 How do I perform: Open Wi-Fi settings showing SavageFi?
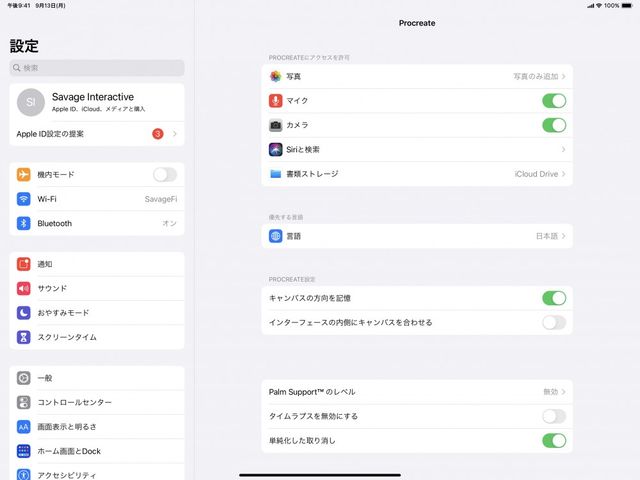(97, 199)
